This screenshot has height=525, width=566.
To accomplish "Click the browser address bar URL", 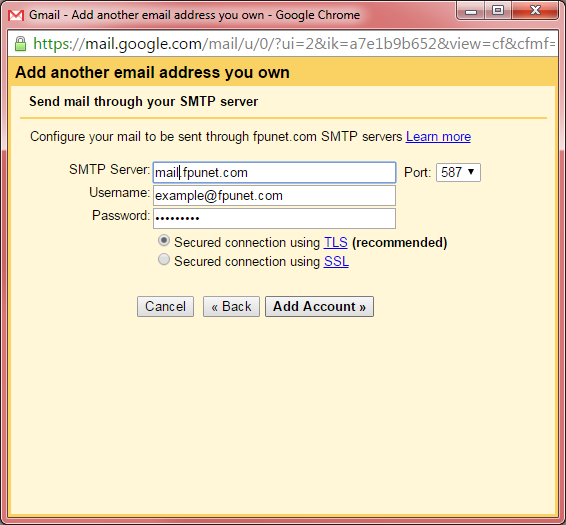I will pyautogui.click(x=293, y=44).
